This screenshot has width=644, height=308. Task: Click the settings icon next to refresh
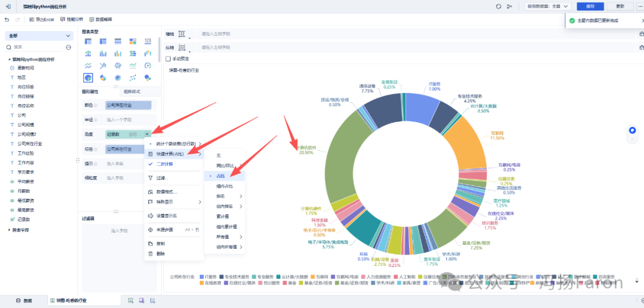coord(510,7)
